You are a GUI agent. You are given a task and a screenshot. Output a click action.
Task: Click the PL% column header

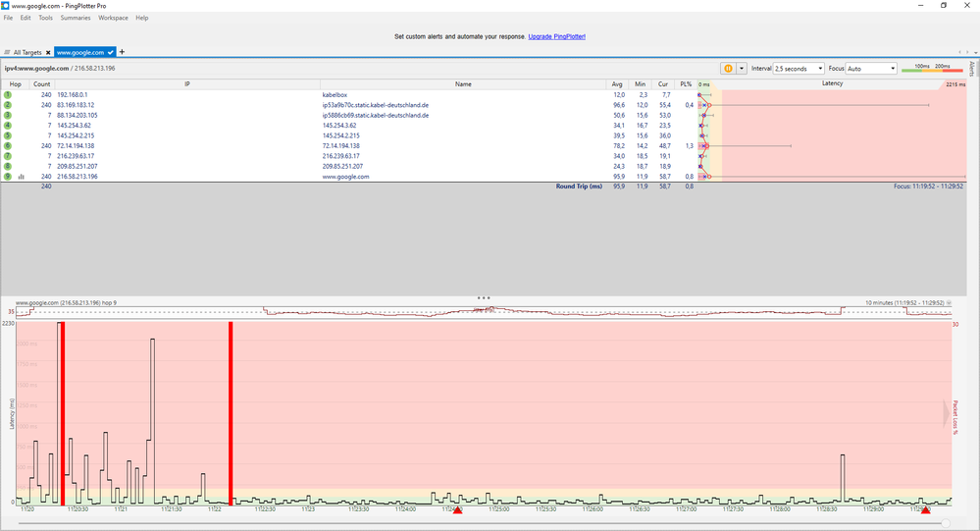[x=686, y=83]
